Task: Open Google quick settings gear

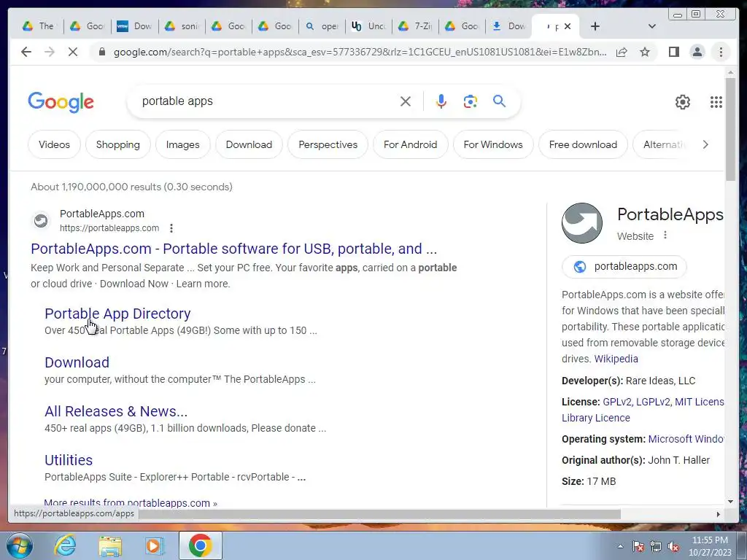Action: pos(683,102)
